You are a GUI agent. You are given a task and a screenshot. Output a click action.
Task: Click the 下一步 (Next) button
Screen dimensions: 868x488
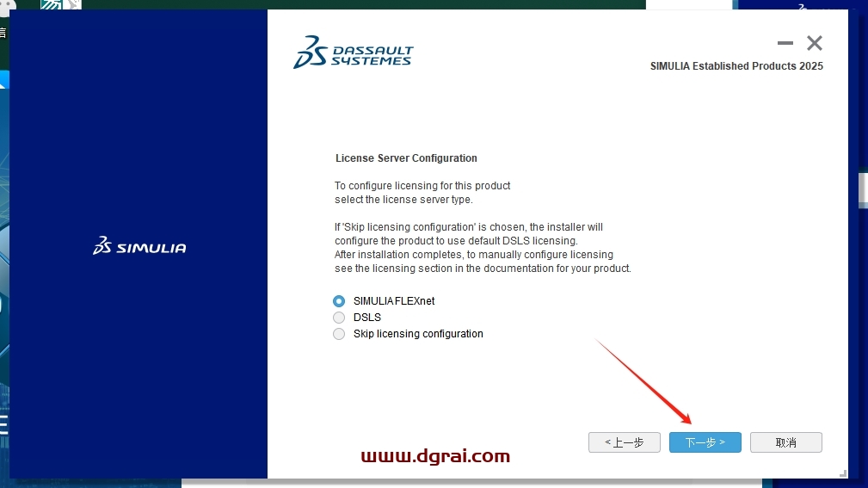[x=705, y=442]
